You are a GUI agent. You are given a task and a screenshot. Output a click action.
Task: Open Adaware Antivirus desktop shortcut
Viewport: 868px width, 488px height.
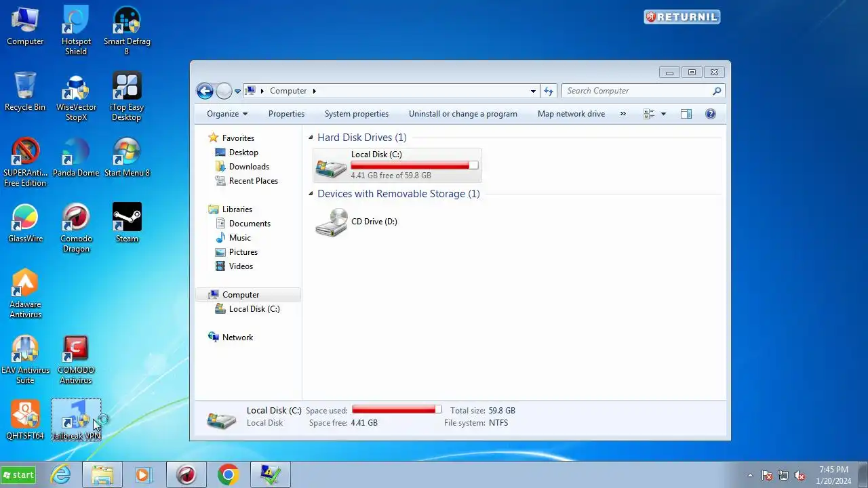[25, 293]
